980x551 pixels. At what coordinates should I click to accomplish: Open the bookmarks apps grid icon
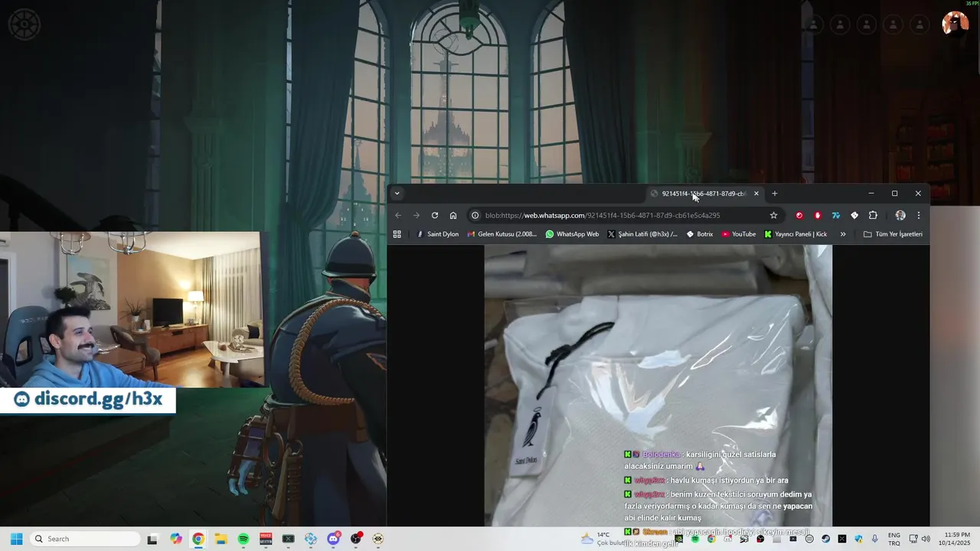397,234
